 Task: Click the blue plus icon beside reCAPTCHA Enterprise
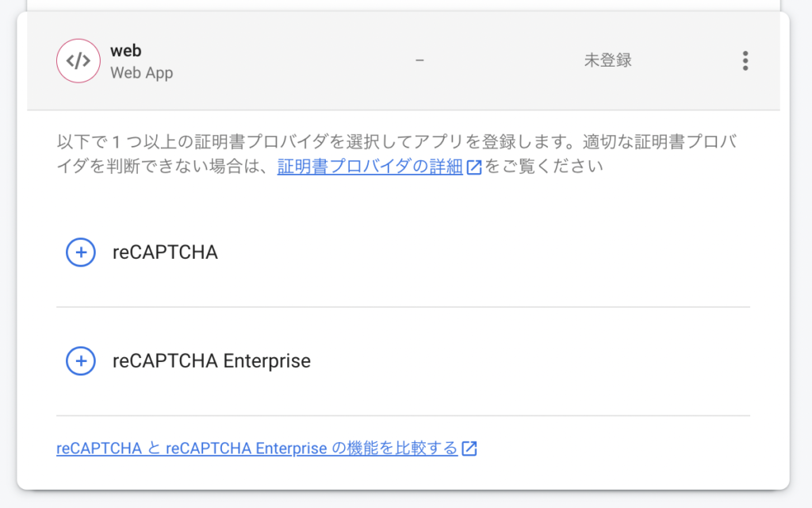80,360
